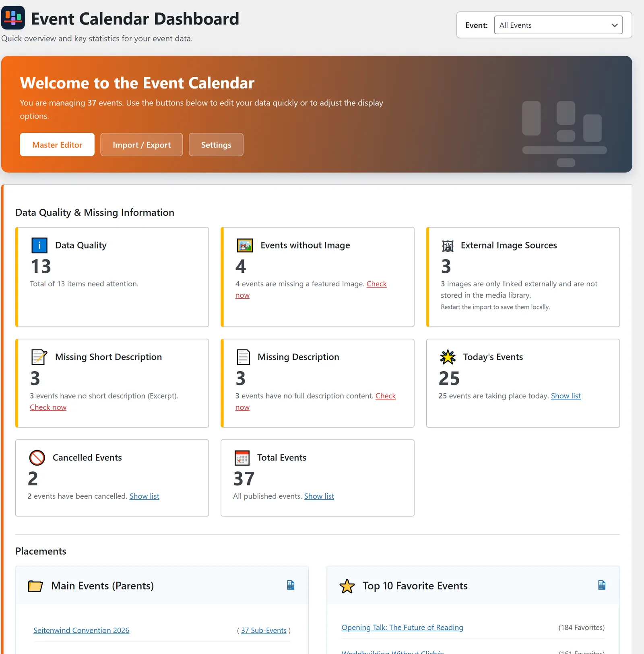Click the Main Events document list icon

coord(291,585)
